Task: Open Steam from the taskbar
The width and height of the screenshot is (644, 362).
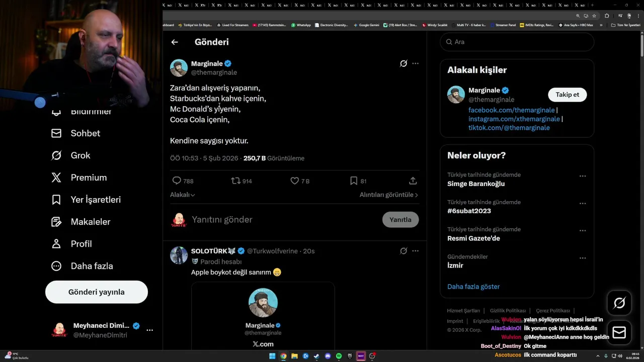Action: pos(316,356)
